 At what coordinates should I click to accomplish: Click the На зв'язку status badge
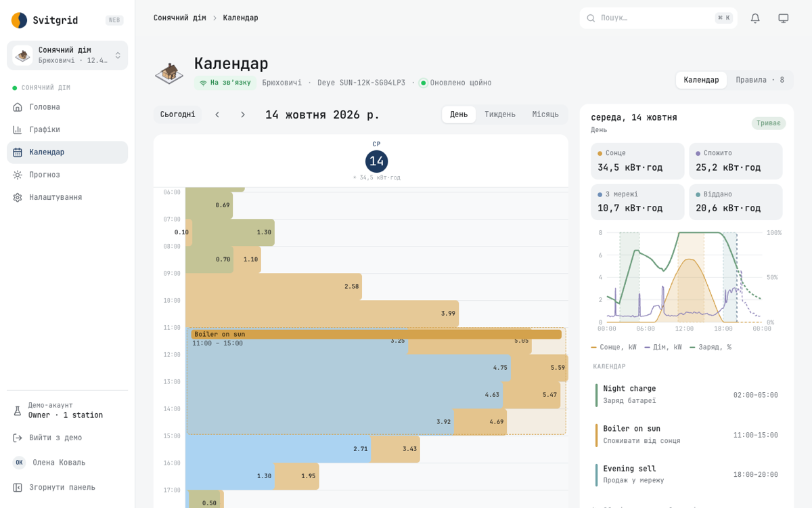[225, 83]
